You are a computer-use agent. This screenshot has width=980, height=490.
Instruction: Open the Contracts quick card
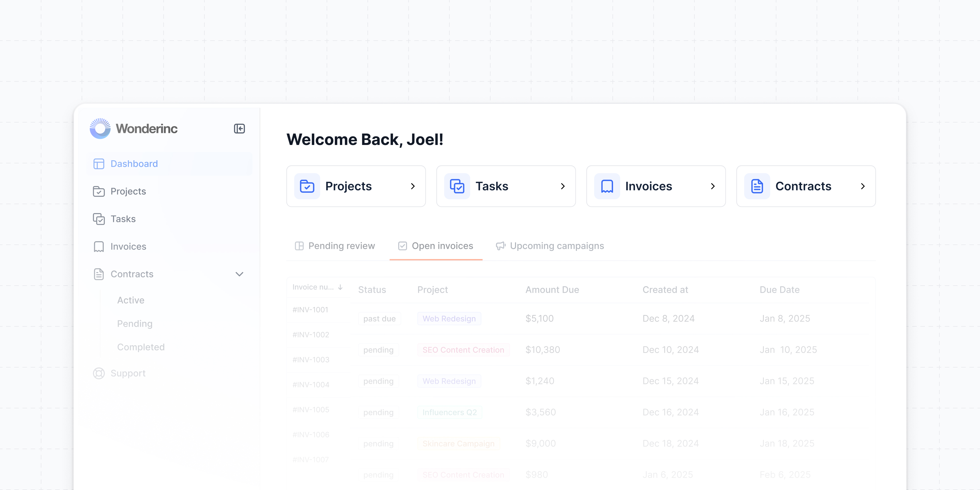click(806, 186)
